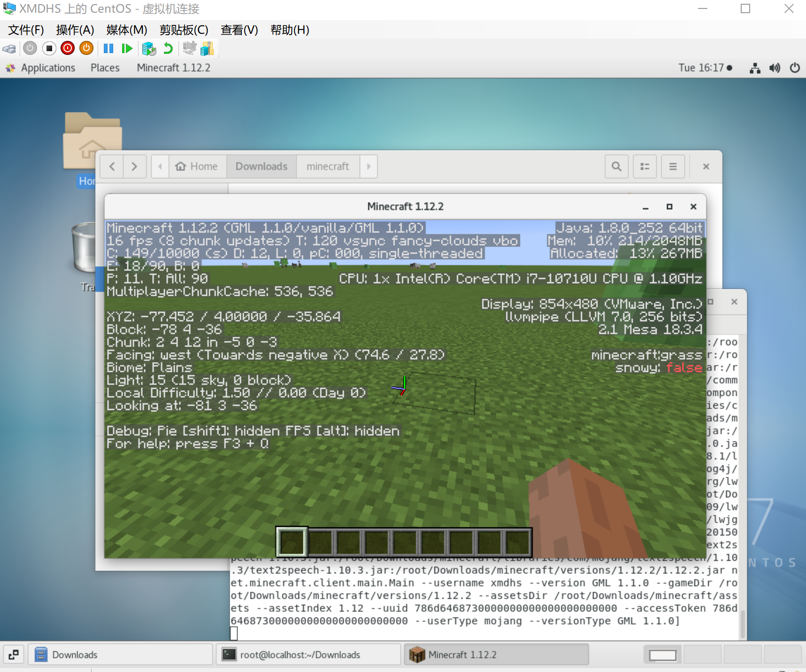Maximize the Minecraft 1.12.2 window
Viewport: 806px width, 672px height.
[x=669, y=207]
